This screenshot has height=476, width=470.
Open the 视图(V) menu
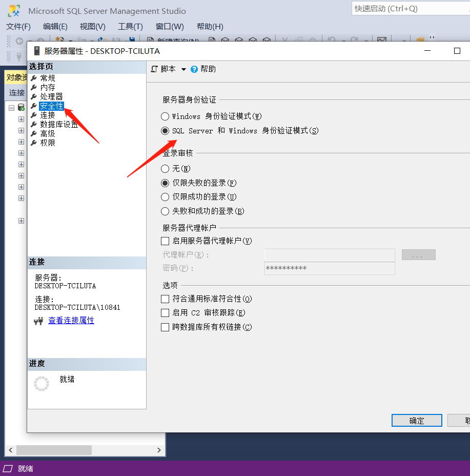pos(92,26)
